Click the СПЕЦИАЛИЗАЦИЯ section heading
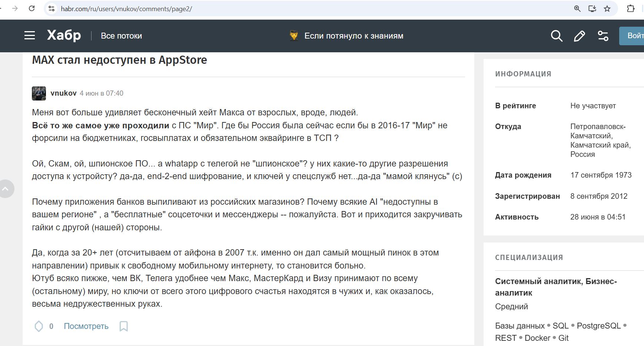The image size is (644, 346). coord(529,257)
